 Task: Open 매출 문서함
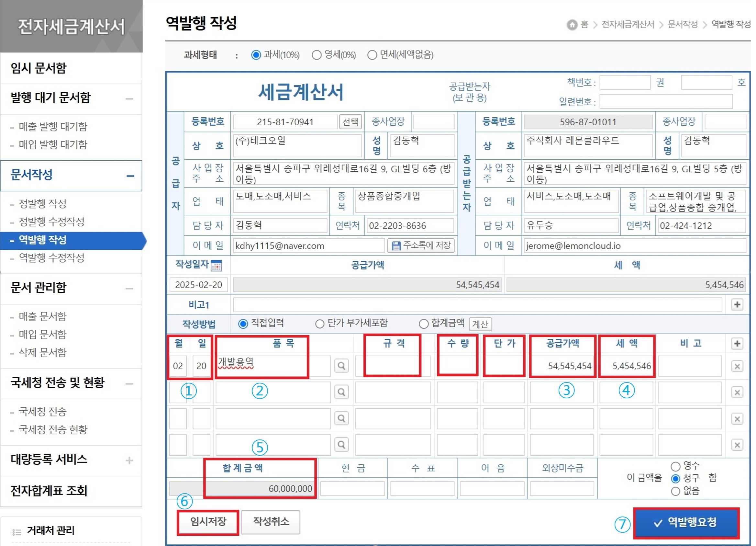coord(43,316)
